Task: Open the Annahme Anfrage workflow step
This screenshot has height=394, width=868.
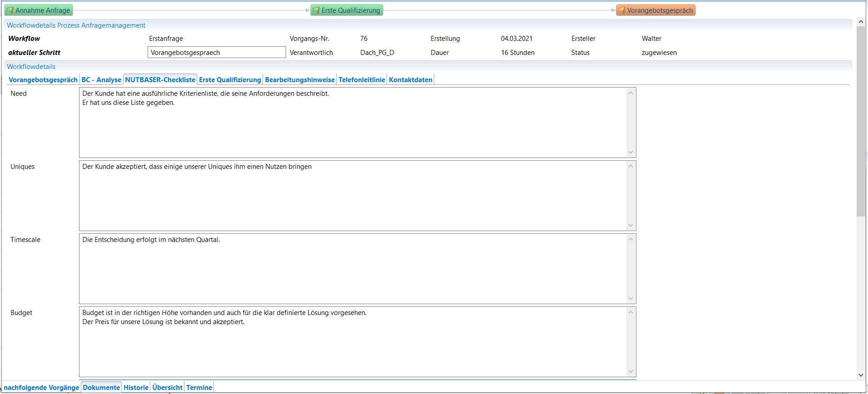Action: [39, 10]
